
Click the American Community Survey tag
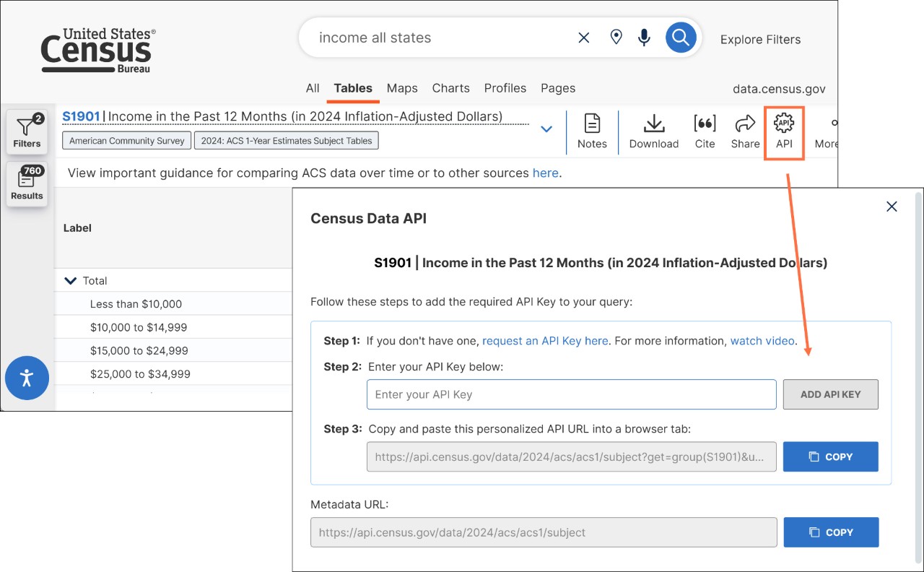[x=126, y=140]
